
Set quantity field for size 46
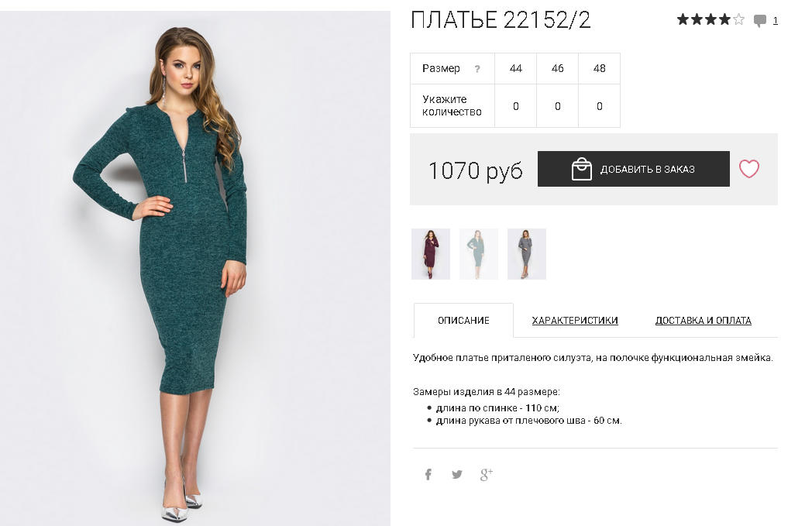click(558, 106)
